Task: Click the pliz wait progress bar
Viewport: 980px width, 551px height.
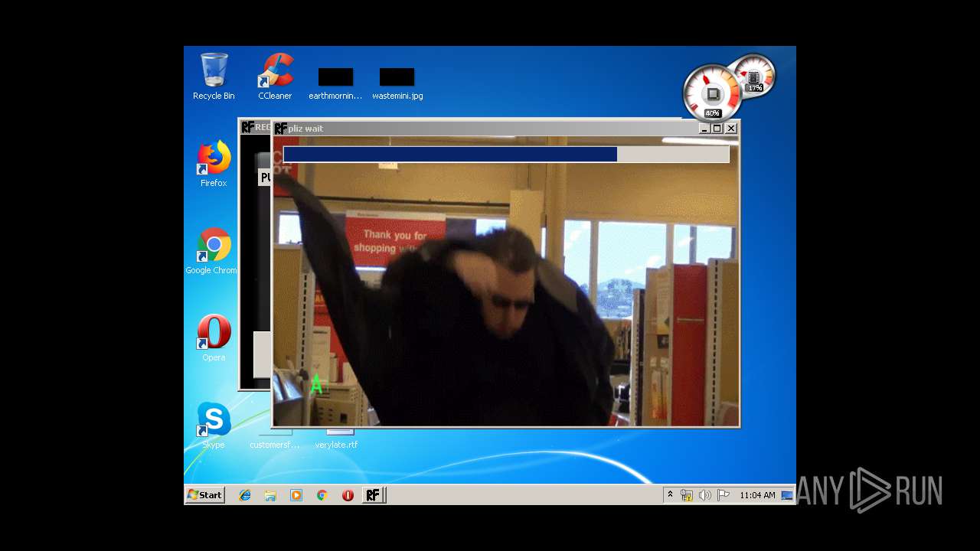Action: (506, 155)
